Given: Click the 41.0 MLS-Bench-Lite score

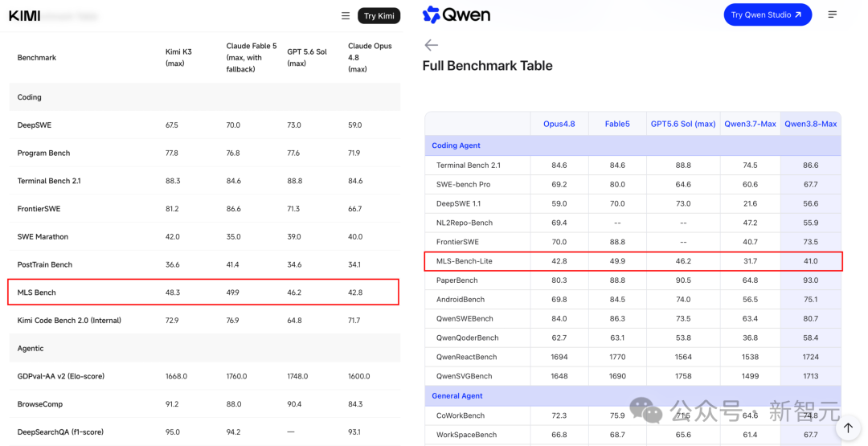Looking at the screenshot, I should point(810,261).
